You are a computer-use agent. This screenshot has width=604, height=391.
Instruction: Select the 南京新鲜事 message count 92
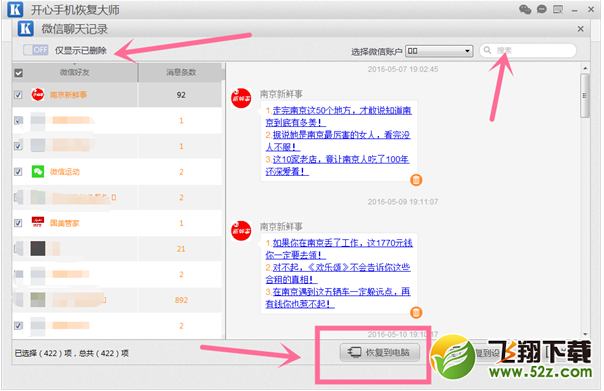(181, 95)
